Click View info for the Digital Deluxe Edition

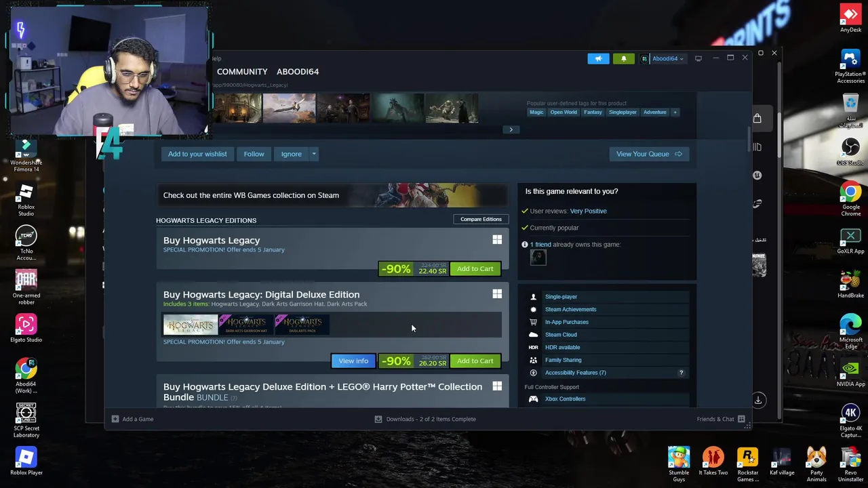click(353, 361)
